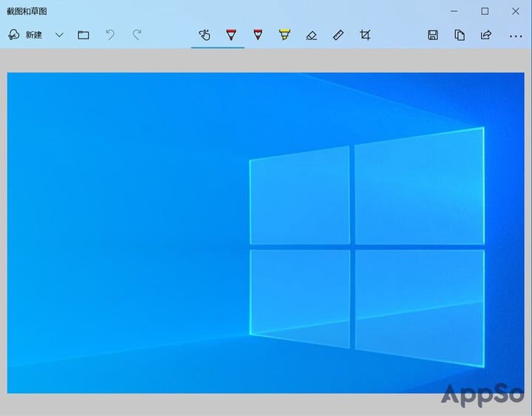532x416 pixels.
Task: Open the ruler tool
Action: [x=338, y=35]
